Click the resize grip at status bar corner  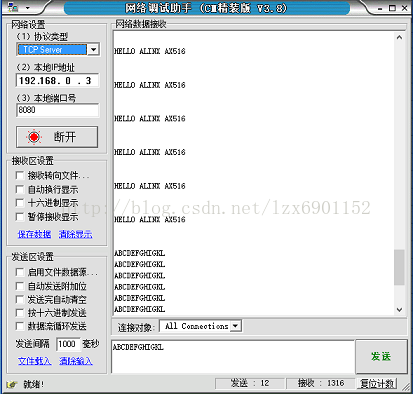point(406,387)
